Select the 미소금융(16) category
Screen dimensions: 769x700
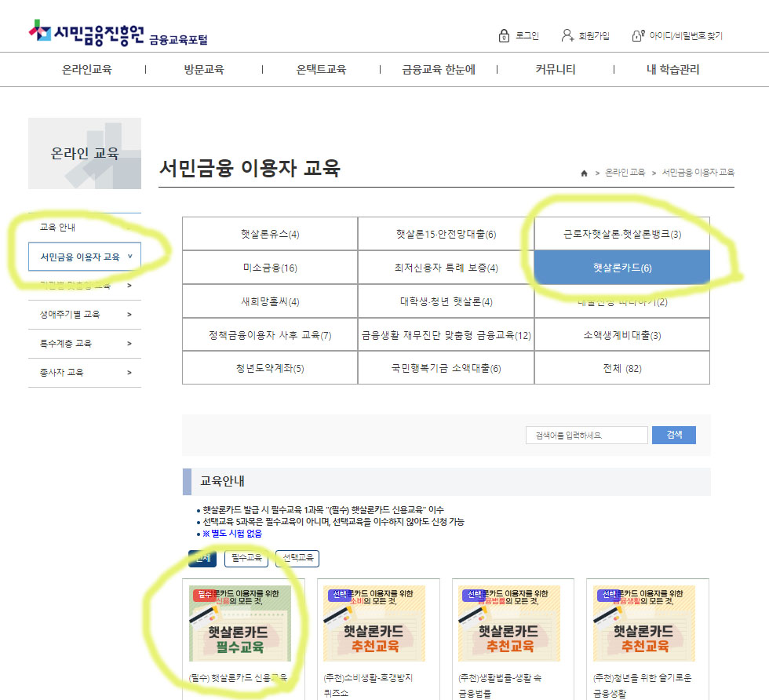click(x=270, y=268)
